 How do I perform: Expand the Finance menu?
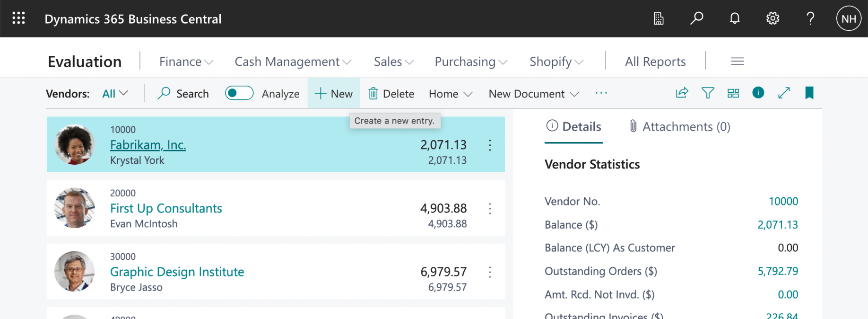coord(186,62)
